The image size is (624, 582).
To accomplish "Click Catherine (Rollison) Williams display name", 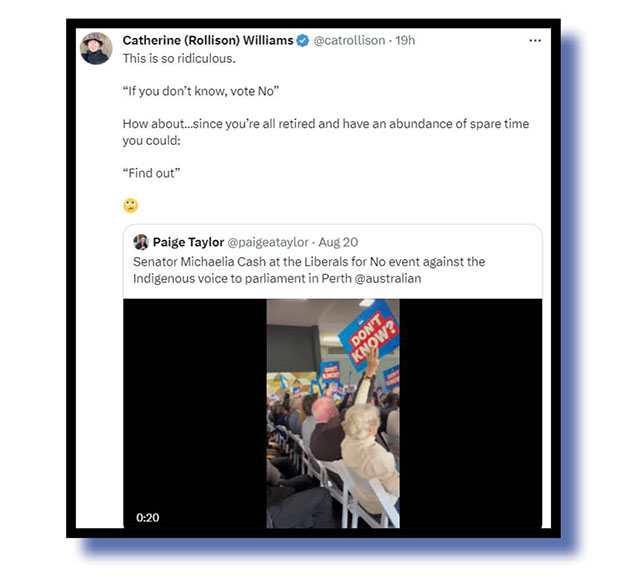I will click(208, 41).
